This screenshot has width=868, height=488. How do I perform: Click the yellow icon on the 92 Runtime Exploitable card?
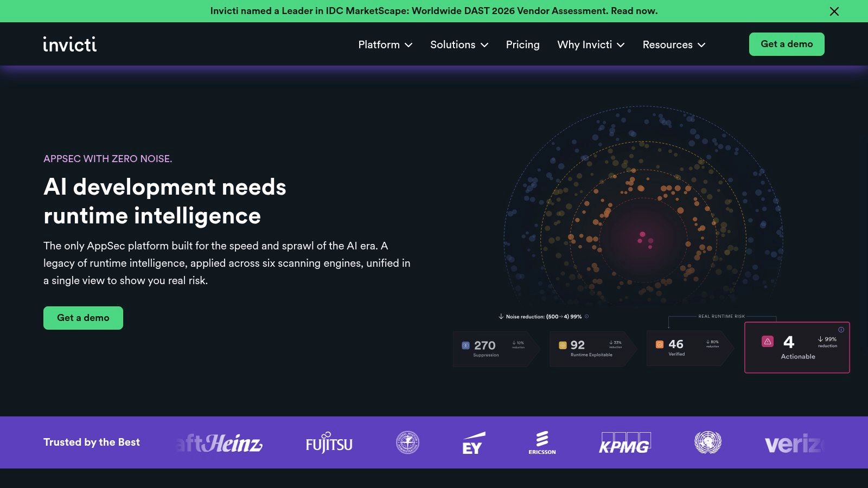click(x=563, y=345)
